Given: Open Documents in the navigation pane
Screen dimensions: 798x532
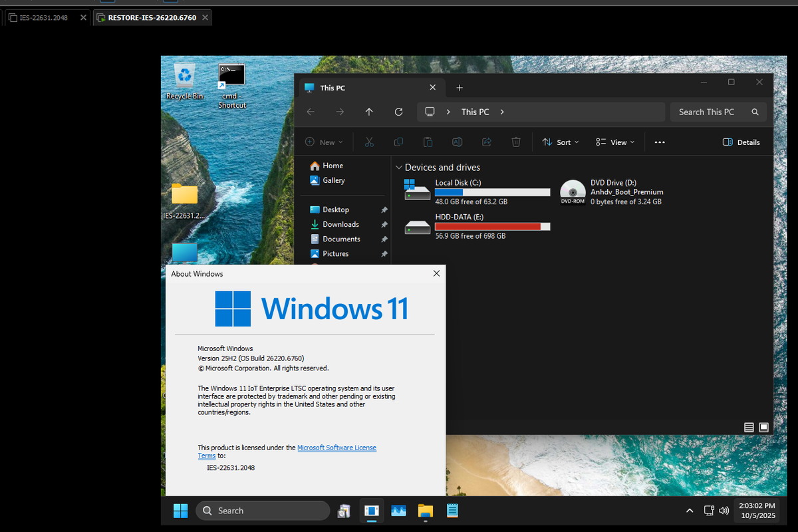Looking at the screenshot, I should [335, 239].
